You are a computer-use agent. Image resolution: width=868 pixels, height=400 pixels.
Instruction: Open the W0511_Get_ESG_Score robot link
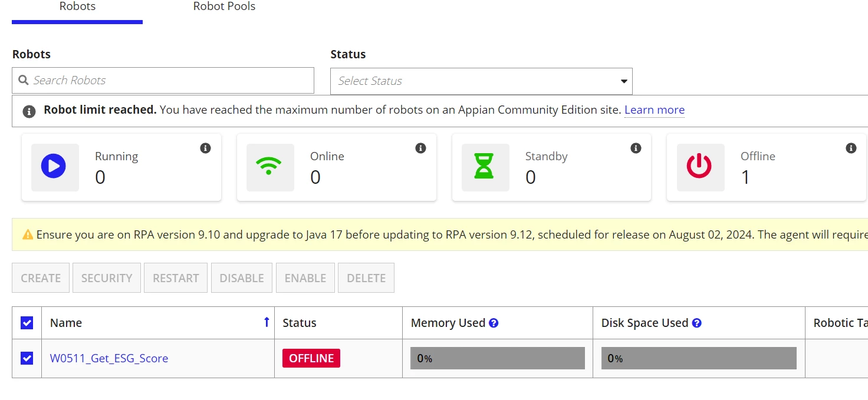109,358
